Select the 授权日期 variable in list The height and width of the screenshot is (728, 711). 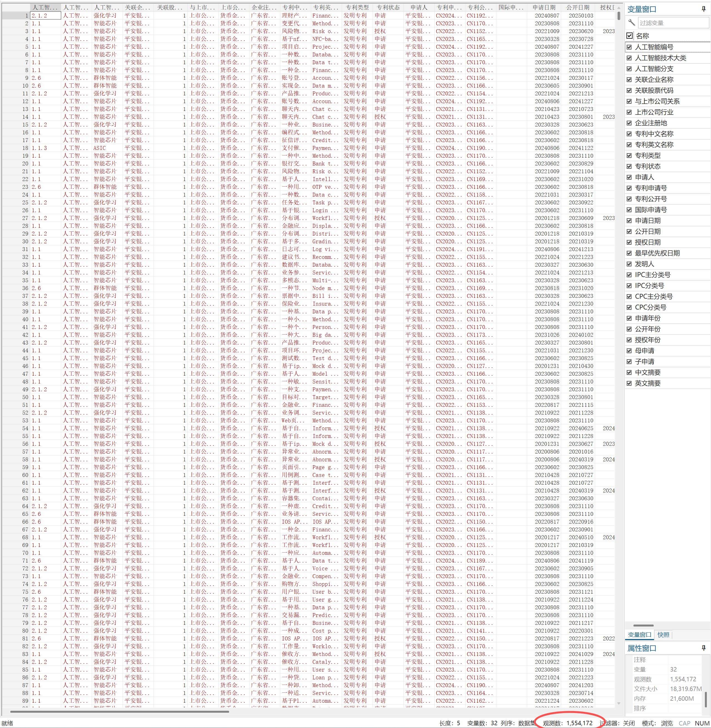[648, 242]
